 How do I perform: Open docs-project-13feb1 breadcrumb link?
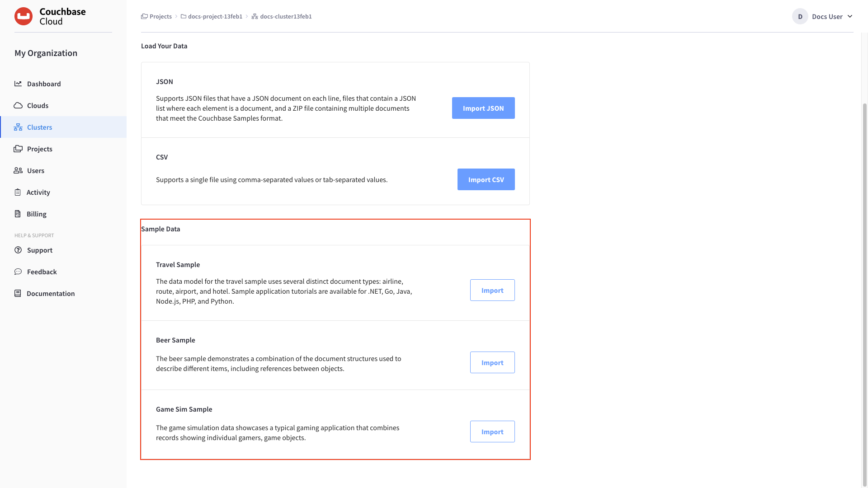(215, 16)
